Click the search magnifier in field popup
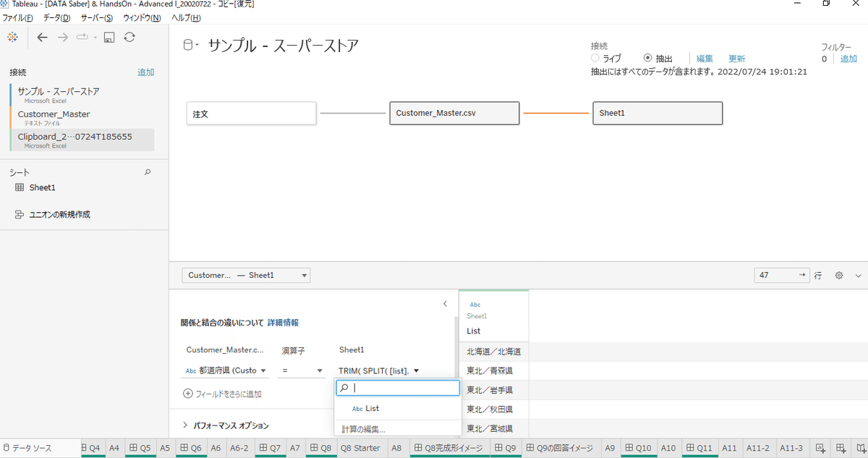 pos(344,388)
